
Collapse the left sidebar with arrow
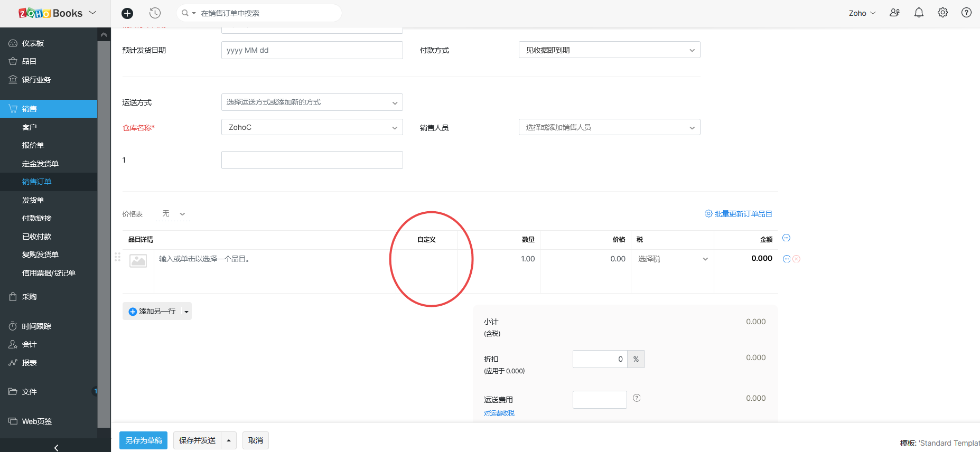56,447
